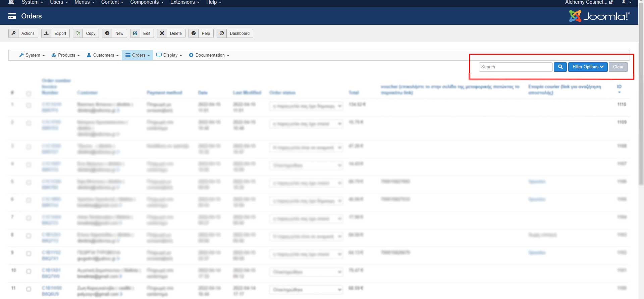The image size is (644, 299).
Task: Open order status dropdown in row 5
Action: point(306,183)
